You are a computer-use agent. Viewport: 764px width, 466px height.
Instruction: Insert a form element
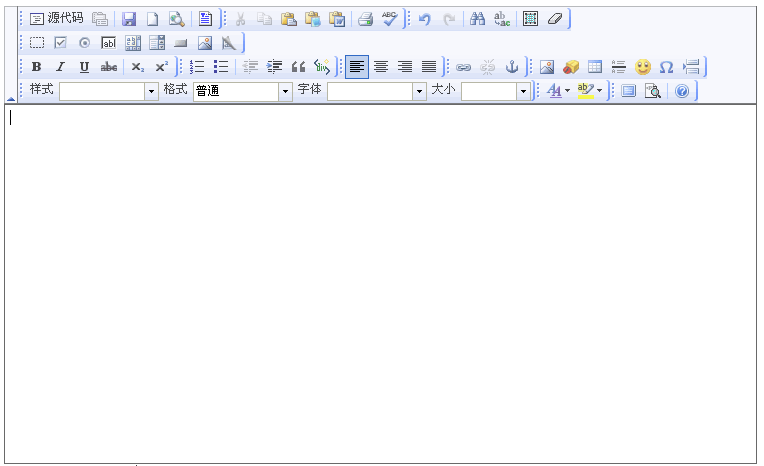[37, 43]
